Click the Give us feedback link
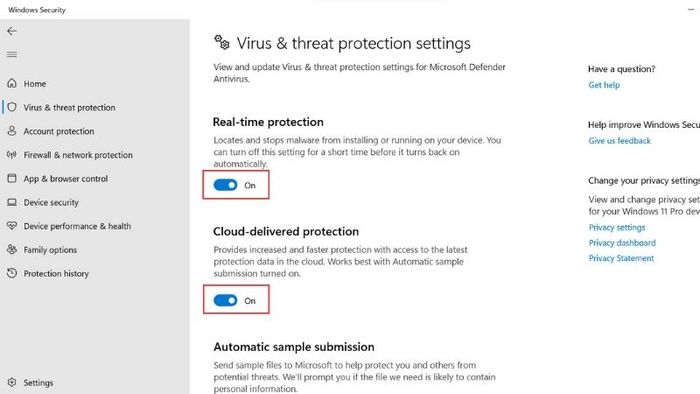The width and height of the screenshot is (700, 394). pyautogui.click(x=620, y=141)
